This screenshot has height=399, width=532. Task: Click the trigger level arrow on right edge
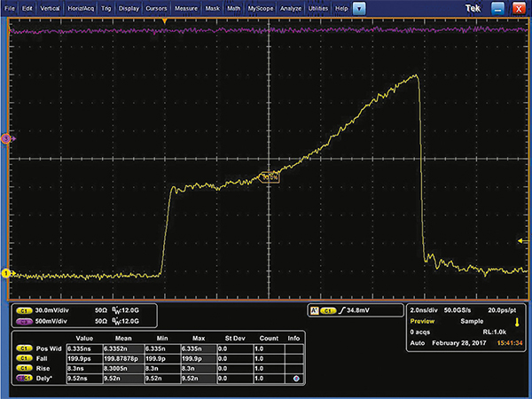(x=522, y=241)
